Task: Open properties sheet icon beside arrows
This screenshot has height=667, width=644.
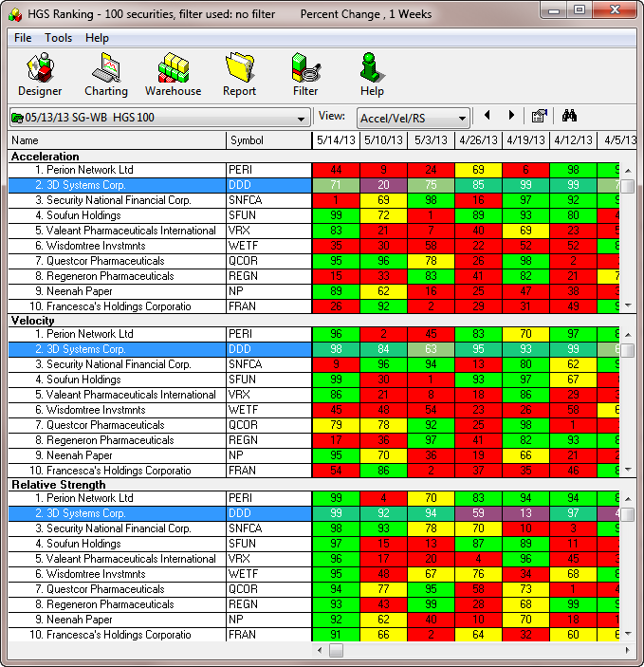Action: point(539,116)
